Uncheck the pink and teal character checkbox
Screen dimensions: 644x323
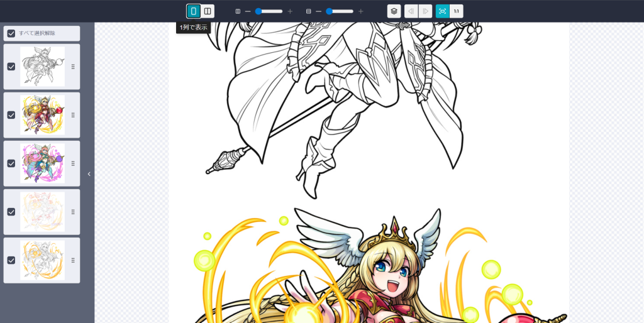(x=11, y=163)
